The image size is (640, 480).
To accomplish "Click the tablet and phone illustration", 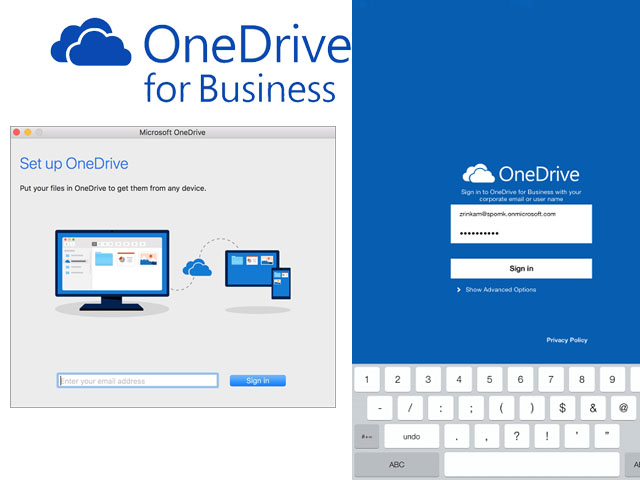I will pos(258,274).
